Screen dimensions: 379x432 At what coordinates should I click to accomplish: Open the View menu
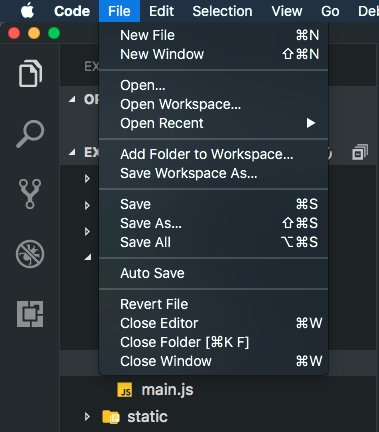287,11
